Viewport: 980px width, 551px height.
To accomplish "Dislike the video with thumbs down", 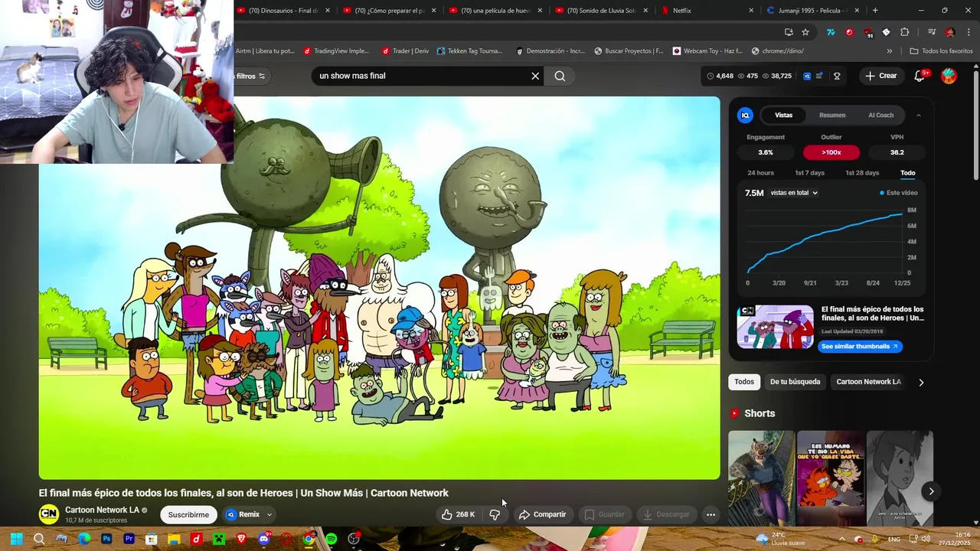I will click(x=495, y=514).
